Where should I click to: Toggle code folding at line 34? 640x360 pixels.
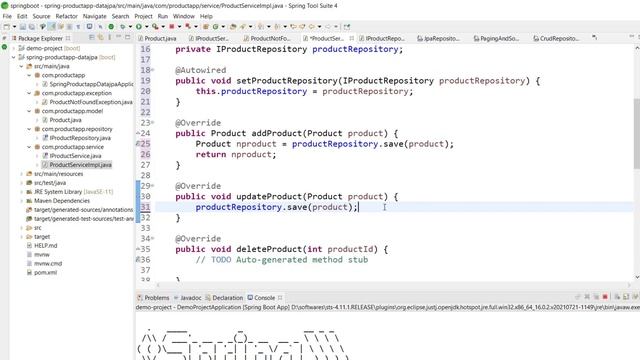[x=153, y=238]
